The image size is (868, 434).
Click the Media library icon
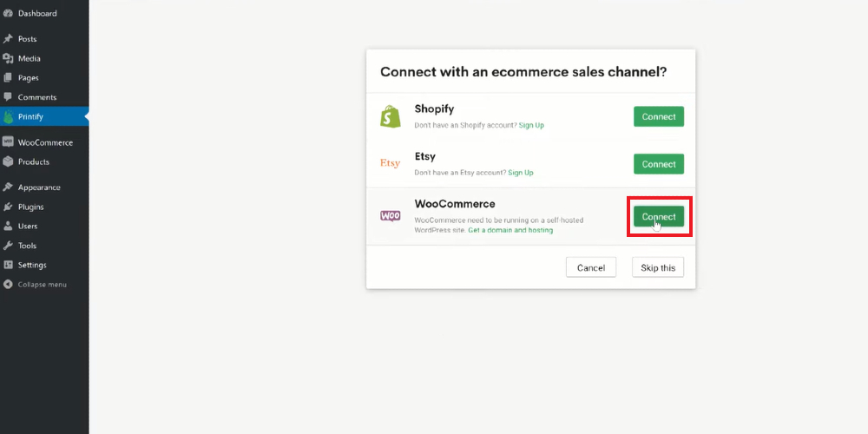tap(8, 58)
